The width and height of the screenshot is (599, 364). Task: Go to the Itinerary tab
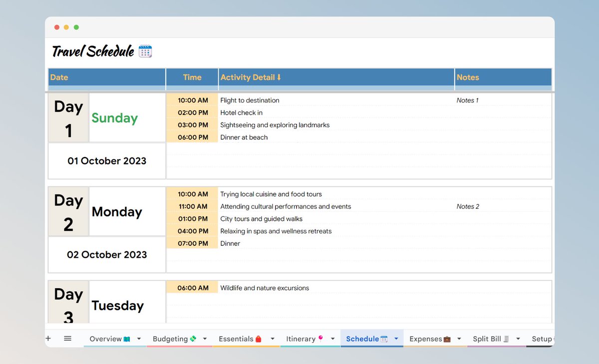(x=304, y=339)
